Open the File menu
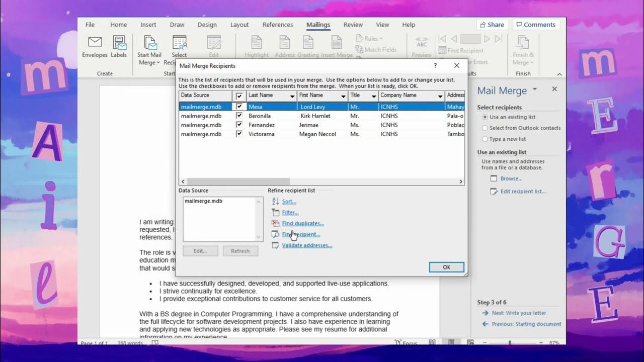Viewport: 644px width, 362px height. (90, 25)
